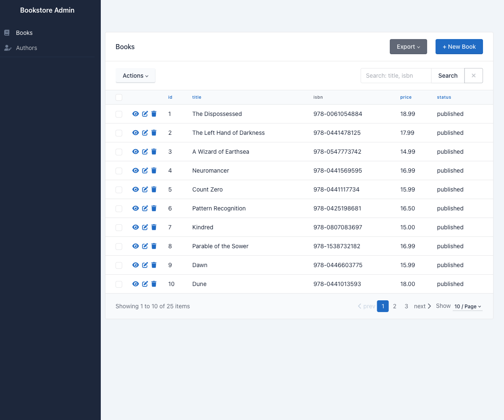
Task: Open Books in the sidebar
Action: (24, 33)
